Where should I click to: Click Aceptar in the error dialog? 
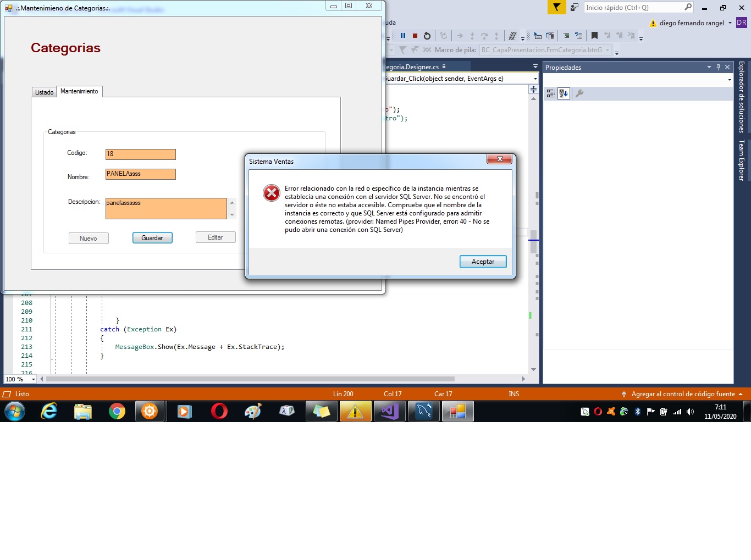483,262
